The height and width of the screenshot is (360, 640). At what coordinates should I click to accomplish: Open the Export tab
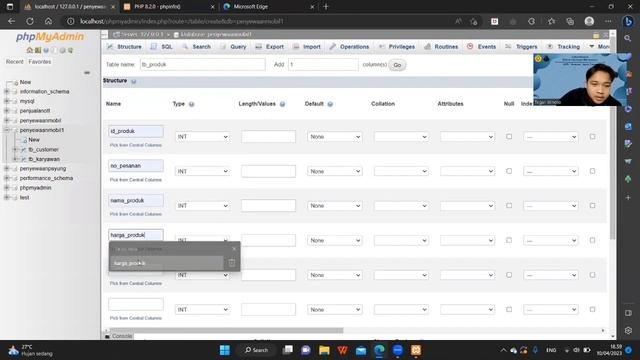[269, 47]
